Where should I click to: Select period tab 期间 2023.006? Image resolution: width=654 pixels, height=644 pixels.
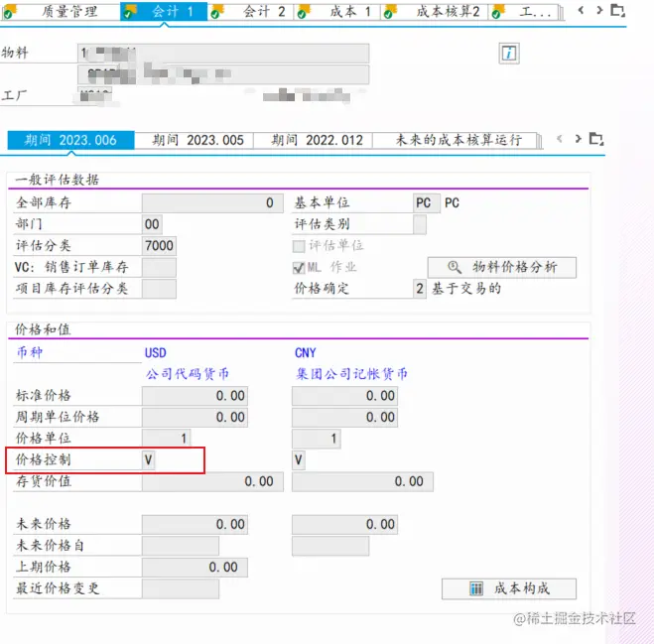[70, 140]
